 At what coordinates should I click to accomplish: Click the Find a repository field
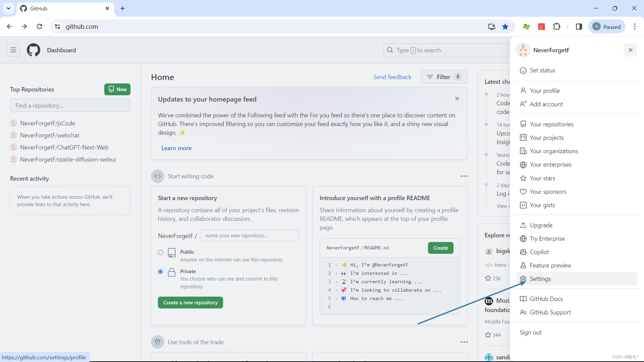(70, 106)
